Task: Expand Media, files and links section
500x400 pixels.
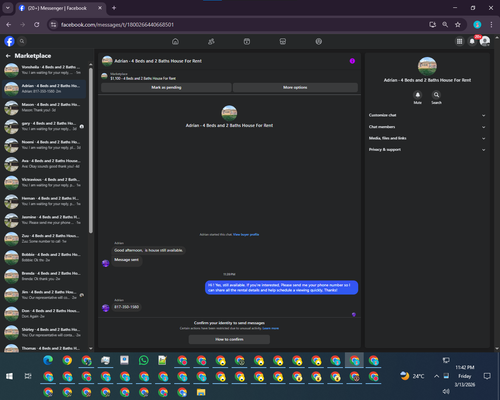Action: 427,138
